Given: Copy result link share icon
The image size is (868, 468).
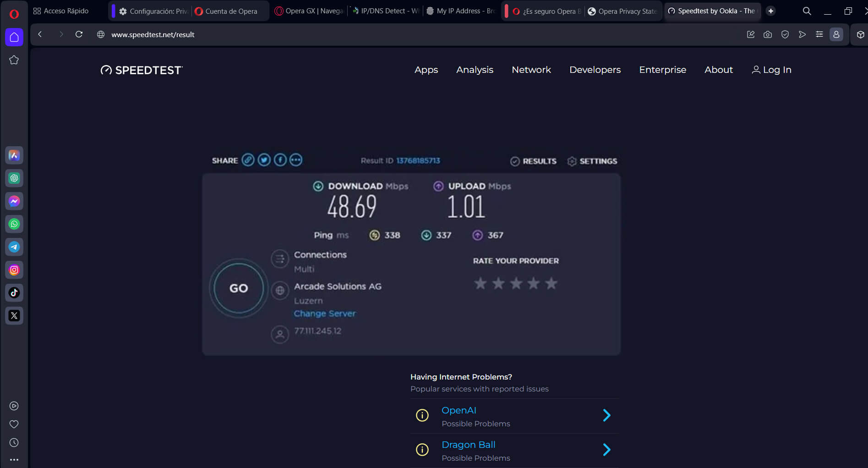Looking at the screenshot, I should click(248, 160).
